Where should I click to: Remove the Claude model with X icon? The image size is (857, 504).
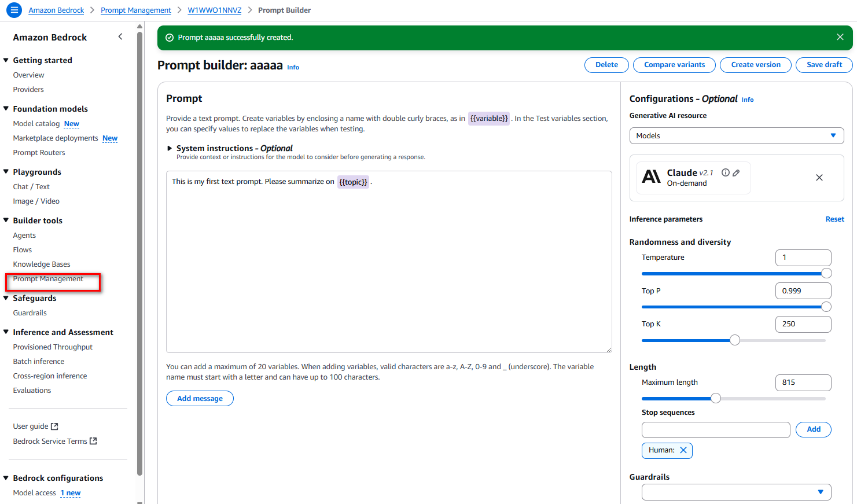tap(819, 178)
